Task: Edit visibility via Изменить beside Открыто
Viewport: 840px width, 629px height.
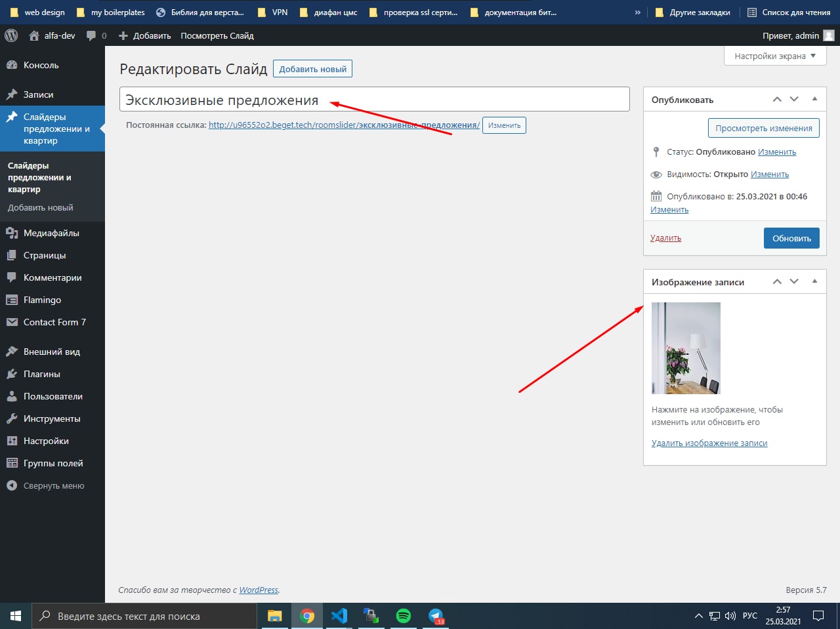Action: click(x=770, y=174)
